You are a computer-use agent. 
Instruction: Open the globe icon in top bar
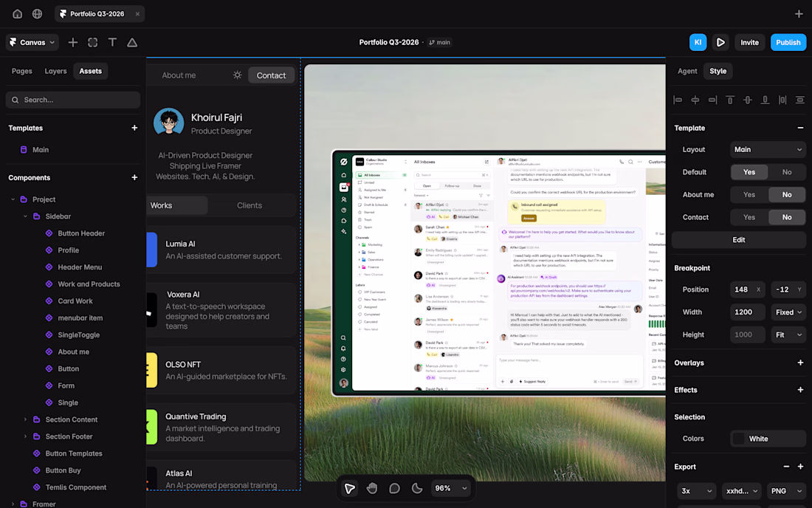pyautogui.click(x=38, y=14)
